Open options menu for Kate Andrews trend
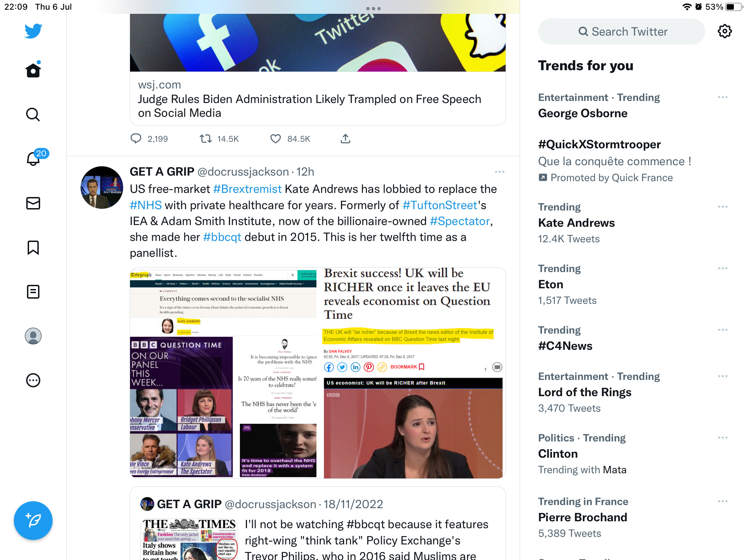The image size is (747, 560). coord(722,207)
